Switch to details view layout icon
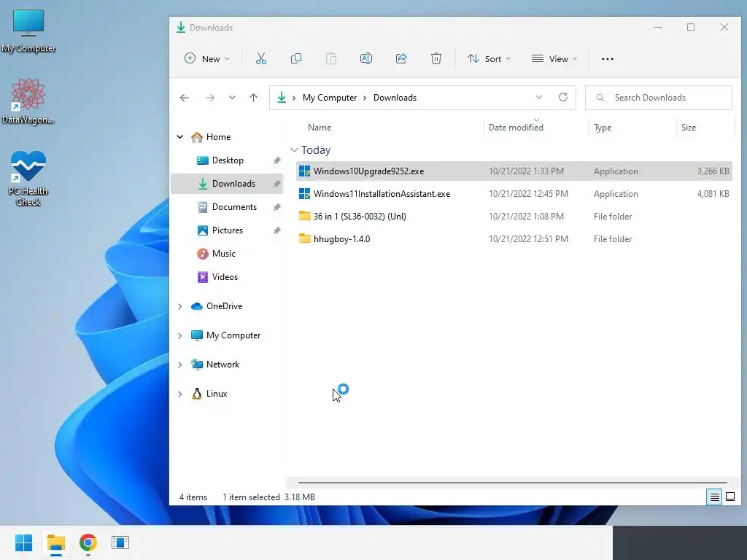747x560 pixels. [x=714, y=497]
